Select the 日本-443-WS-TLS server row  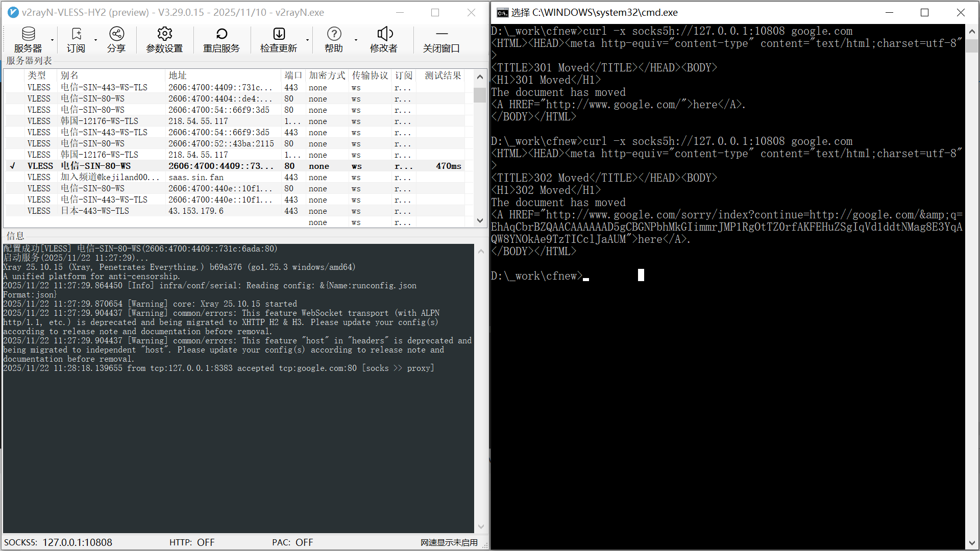(x=95, y=211)
